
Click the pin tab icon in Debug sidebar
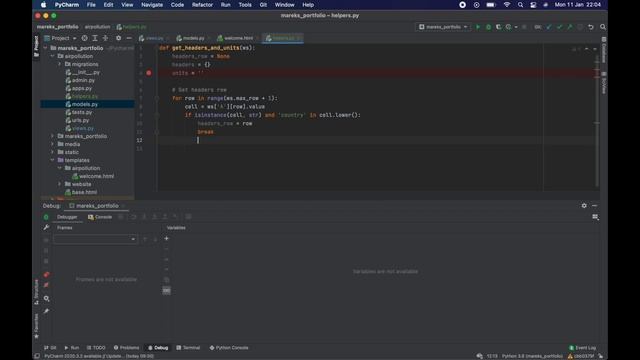[46, 311]
